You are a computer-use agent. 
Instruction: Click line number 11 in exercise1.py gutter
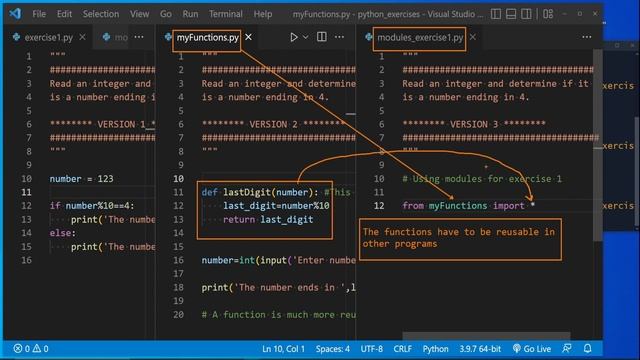point(26,192)
